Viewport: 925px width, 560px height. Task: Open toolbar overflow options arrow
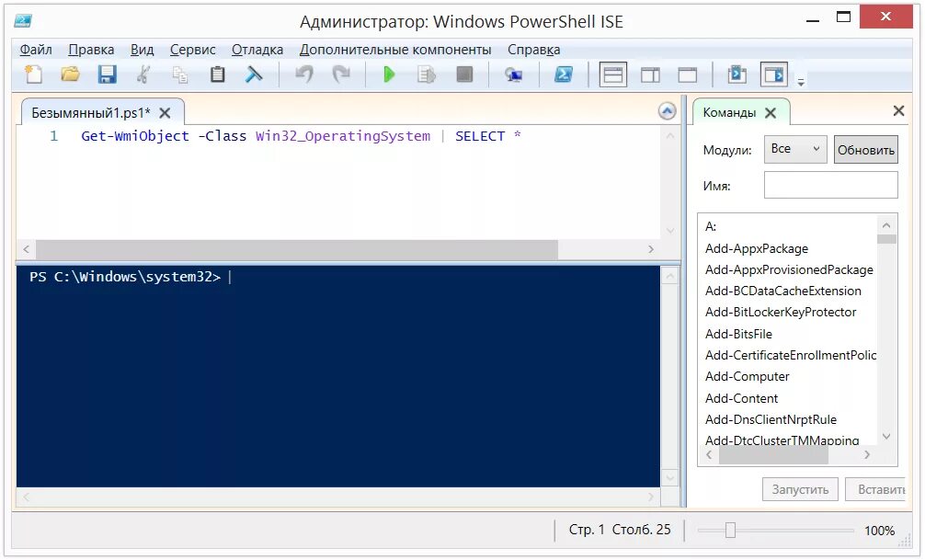click(801, 82)
